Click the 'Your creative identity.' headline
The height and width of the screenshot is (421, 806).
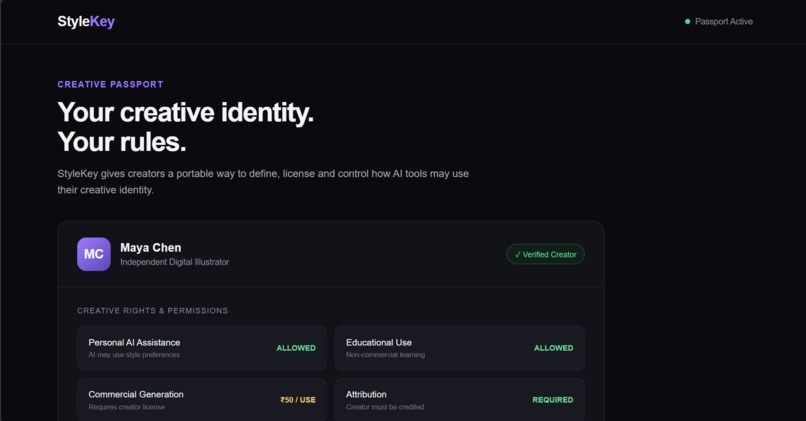point(186,112)
